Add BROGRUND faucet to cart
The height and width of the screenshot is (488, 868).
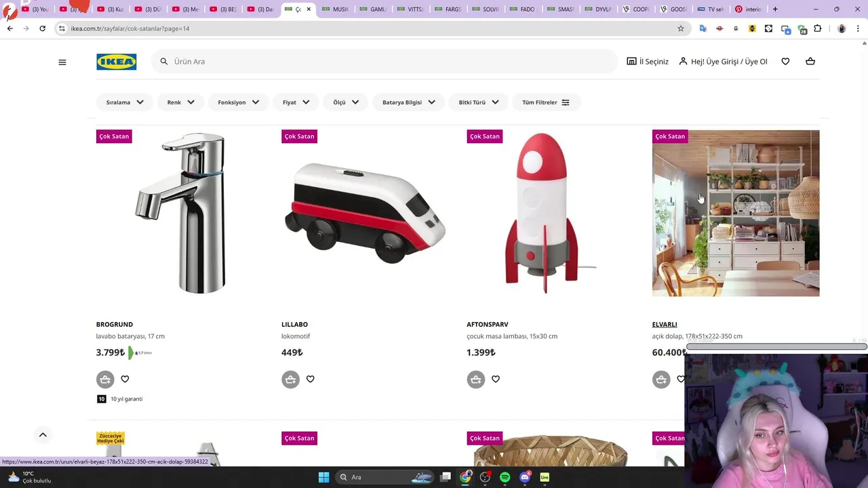click(105, 380)
